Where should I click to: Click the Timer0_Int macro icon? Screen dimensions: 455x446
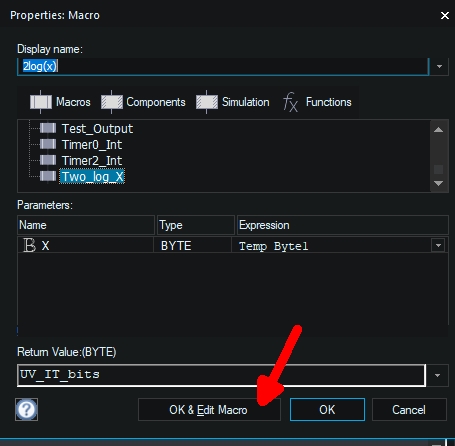tap(48, 144)
